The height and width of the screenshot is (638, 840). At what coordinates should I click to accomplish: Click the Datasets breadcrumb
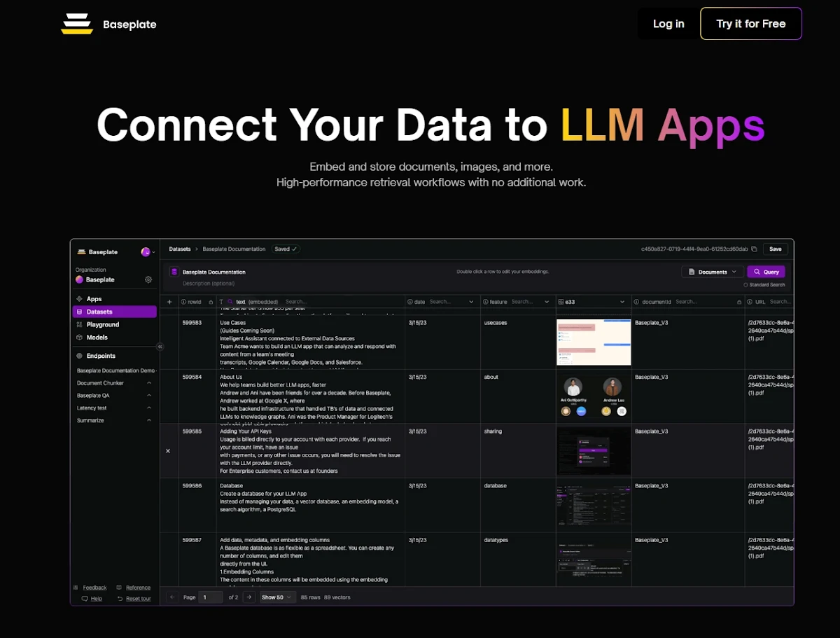(x=180, y=249)
